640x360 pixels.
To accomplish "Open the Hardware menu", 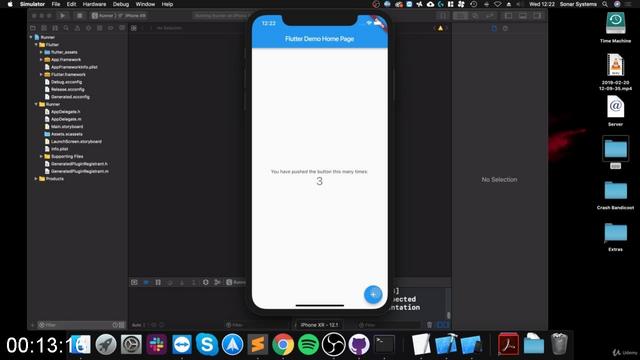I will (x=94, y=4).
